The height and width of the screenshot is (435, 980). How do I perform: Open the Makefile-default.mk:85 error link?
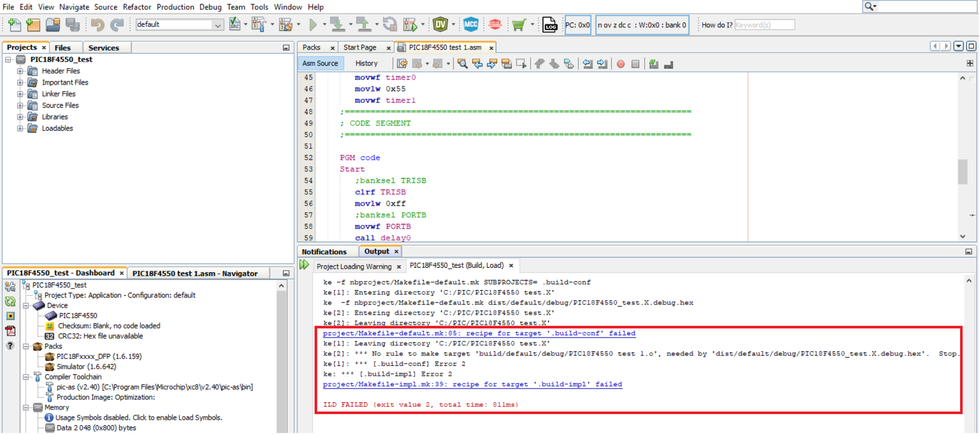point(479,333)
